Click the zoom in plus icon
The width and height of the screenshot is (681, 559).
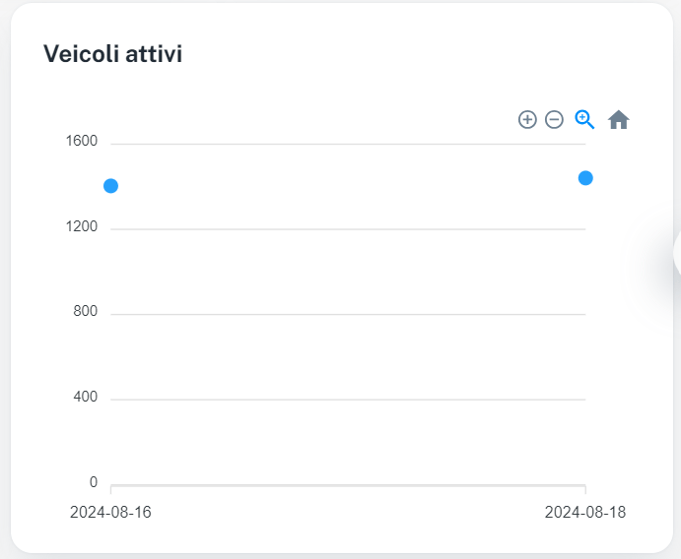(x=527, y=120)
